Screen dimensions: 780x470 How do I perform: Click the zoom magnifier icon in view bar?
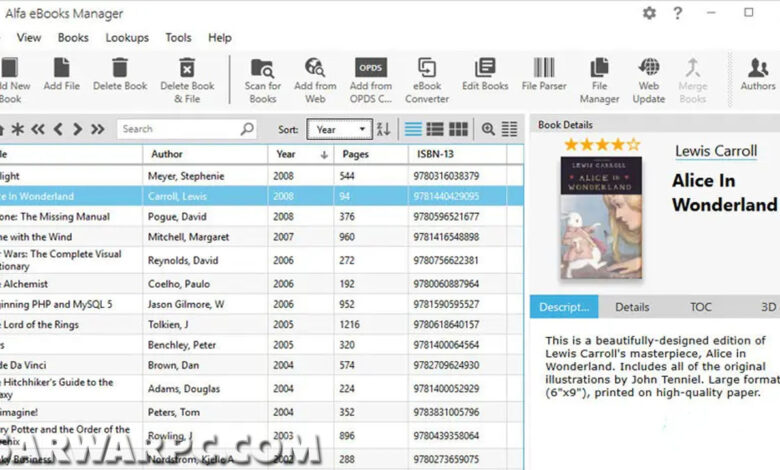tap(488, 129)
